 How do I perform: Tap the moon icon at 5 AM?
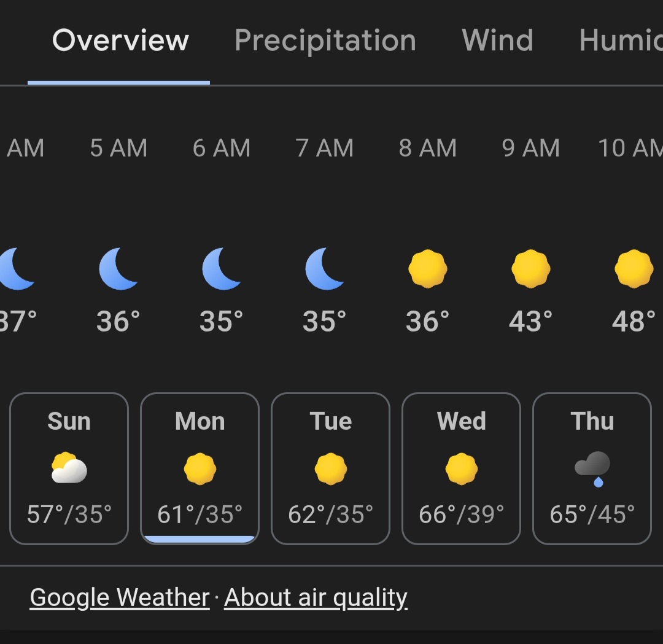[x=118, y=269]
